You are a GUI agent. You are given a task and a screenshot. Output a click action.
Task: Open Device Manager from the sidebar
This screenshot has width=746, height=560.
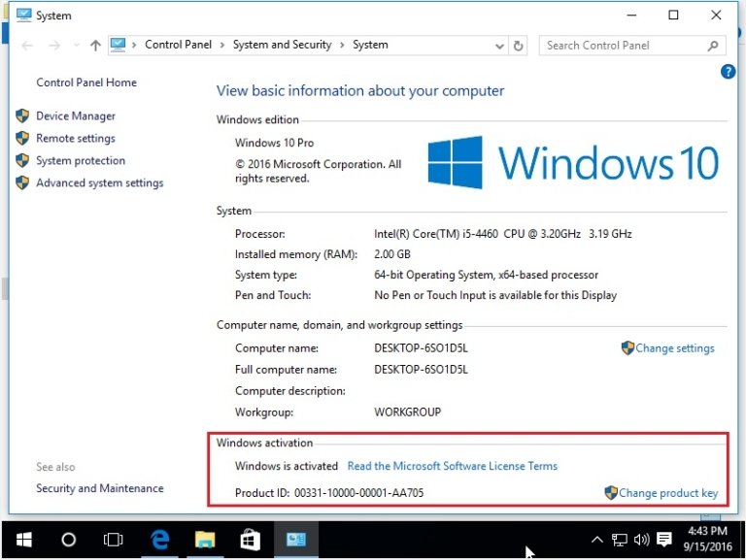[76, 116]
